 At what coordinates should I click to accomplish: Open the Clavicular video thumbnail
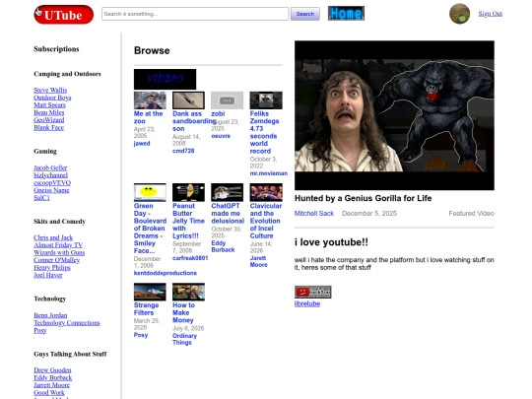pyautogui.click(x=266, y=192)
